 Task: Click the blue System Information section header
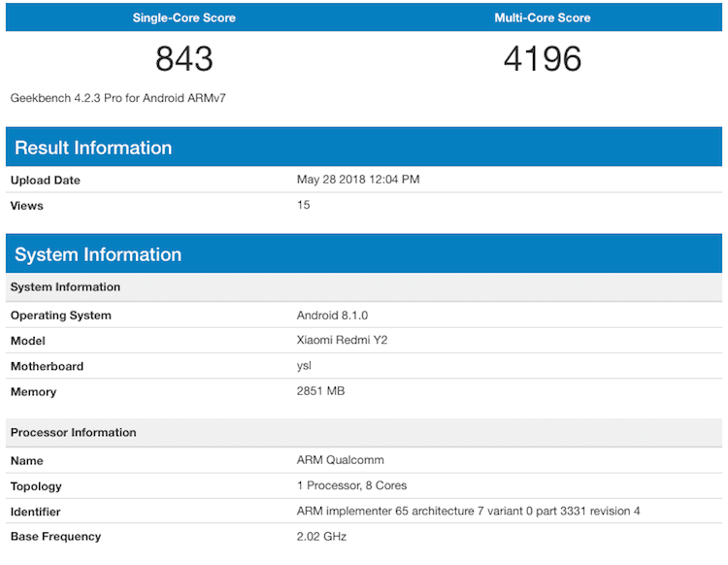364,254
